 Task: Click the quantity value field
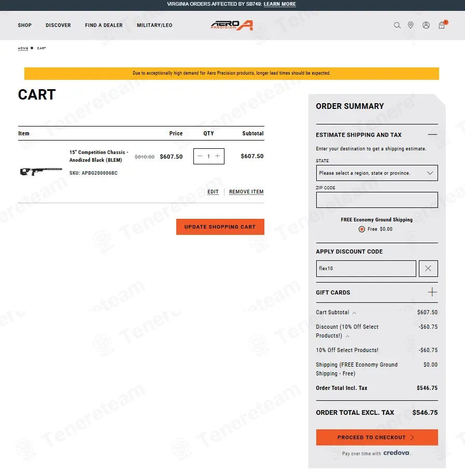[x=208, y=157]
